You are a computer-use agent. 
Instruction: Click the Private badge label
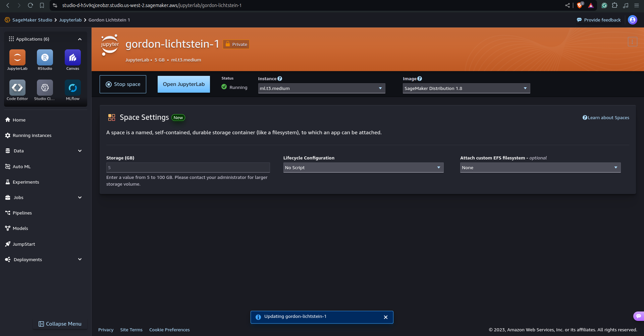(236, 44)
